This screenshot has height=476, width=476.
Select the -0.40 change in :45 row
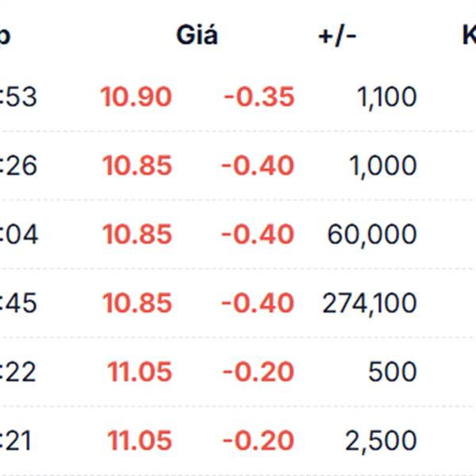[x=258, y=303]
